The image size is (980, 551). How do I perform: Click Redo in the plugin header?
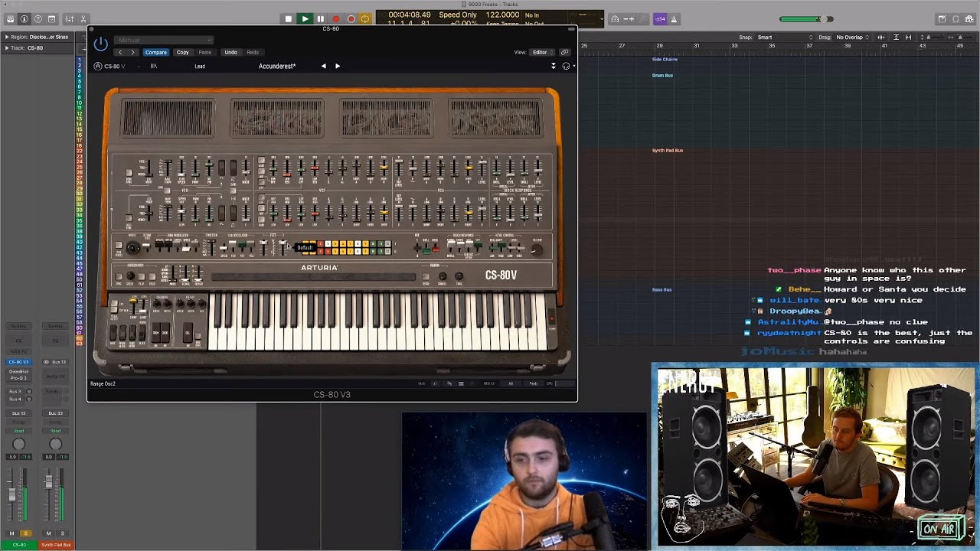point(253,52)
